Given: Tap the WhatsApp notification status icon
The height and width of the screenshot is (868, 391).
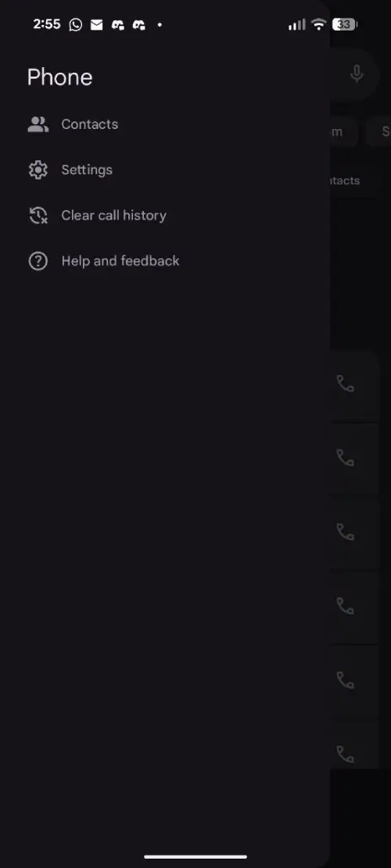Looking at the screenshot, I should 75,24.
